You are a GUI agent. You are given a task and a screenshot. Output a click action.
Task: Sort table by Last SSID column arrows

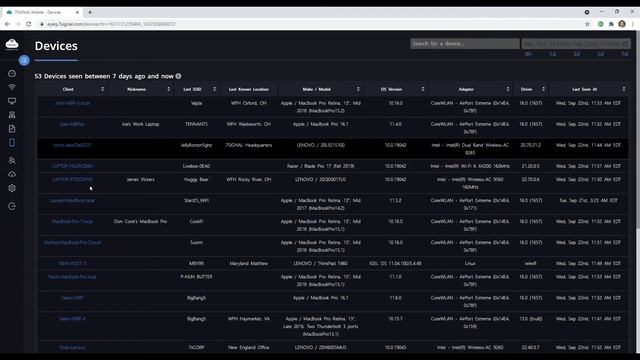click(x=215, y=89)
